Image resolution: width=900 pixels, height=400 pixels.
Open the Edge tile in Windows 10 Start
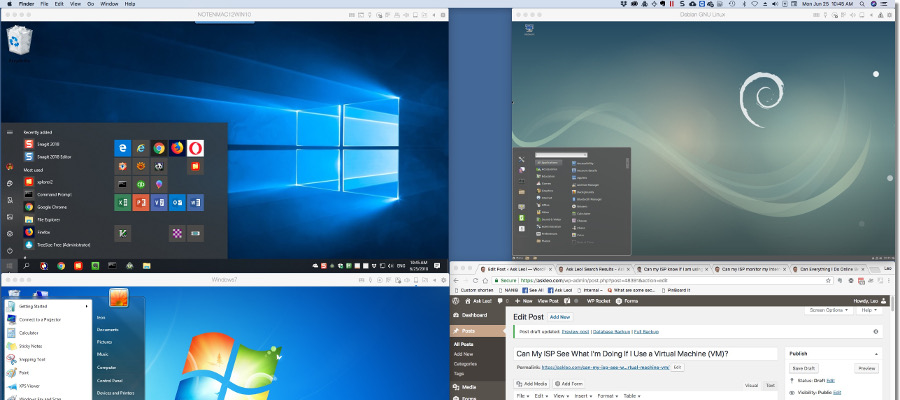122,149
